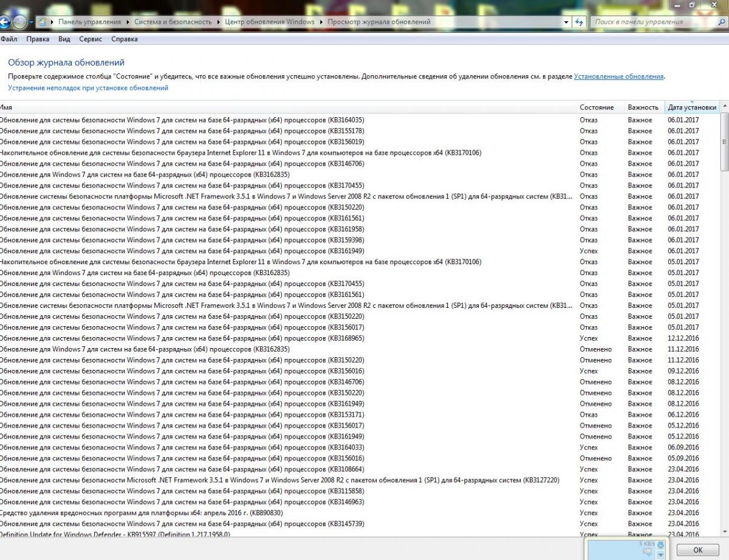Click the Control Panel icon in address bar
729x560 pixels.
pyautogui.click(x=42, y=22)
